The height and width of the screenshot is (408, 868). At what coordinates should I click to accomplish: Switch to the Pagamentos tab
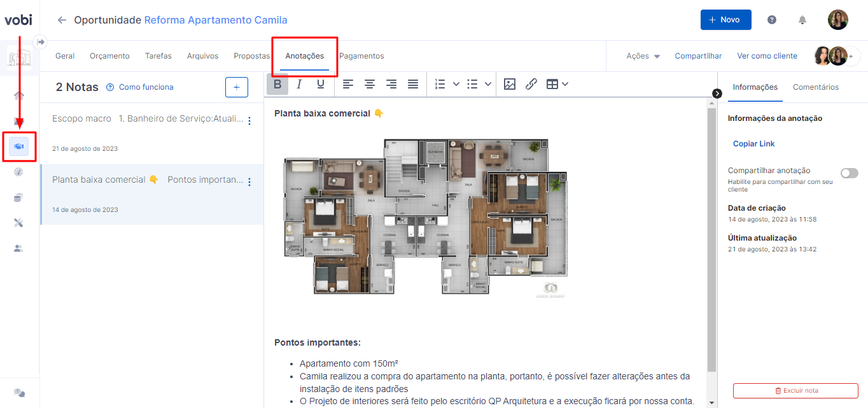(361, 56)
